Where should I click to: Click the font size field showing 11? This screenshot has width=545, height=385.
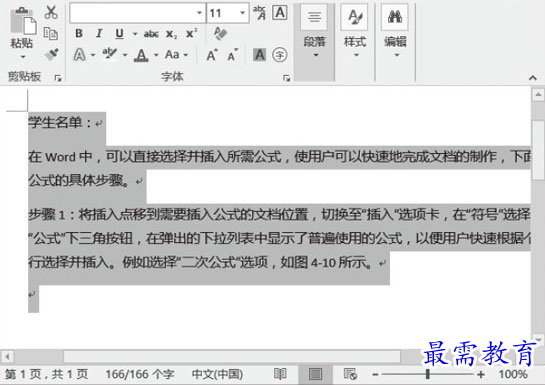[x=222, y=13]
